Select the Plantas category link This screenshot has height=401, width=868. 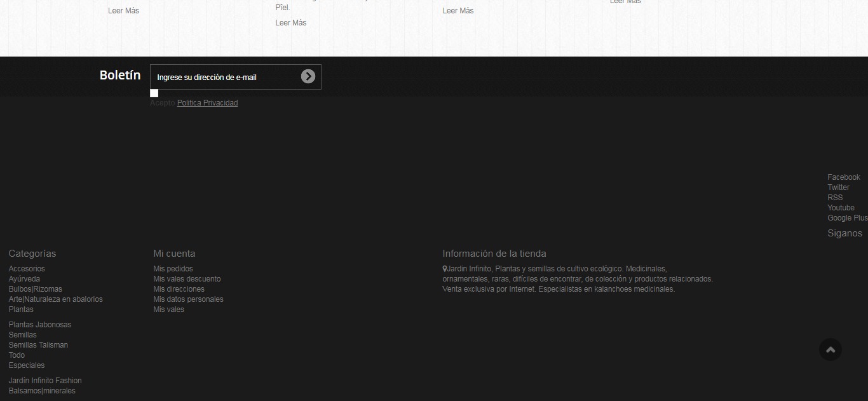coord(21,309)
